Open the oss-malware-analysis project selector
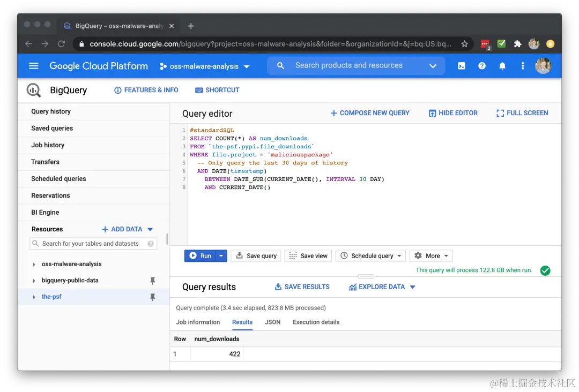The width and height of the screenshot is (579, 392). [x=205, y=66]
